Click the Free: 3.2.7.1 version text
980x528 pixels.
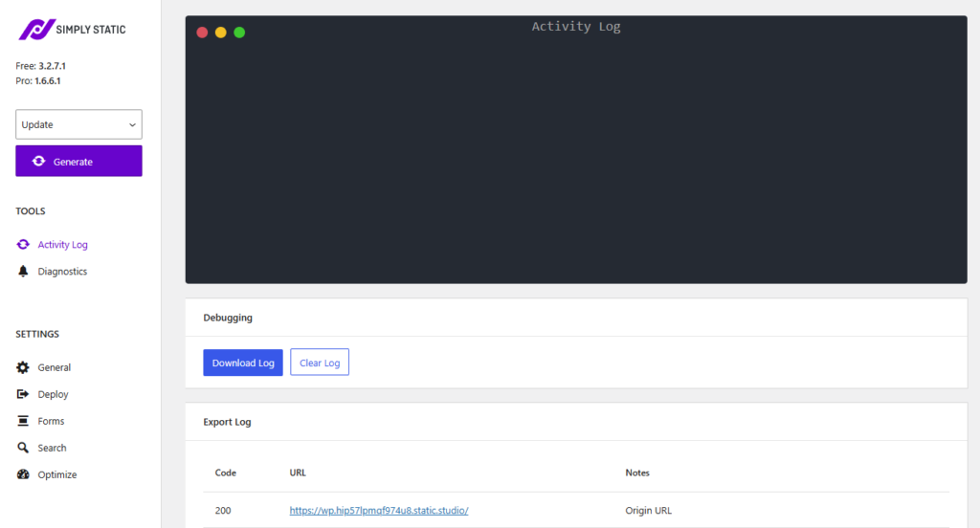[40, 66]
